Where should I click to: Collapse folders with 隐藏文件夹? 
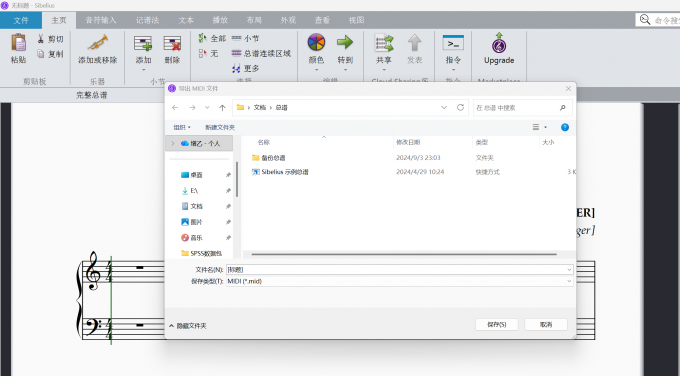(188, 326)
